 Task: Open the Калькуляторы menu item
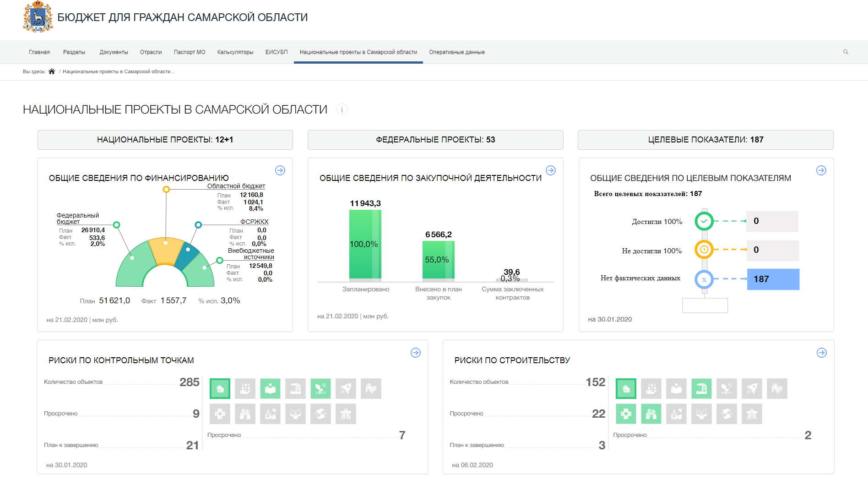click(235, 52)
